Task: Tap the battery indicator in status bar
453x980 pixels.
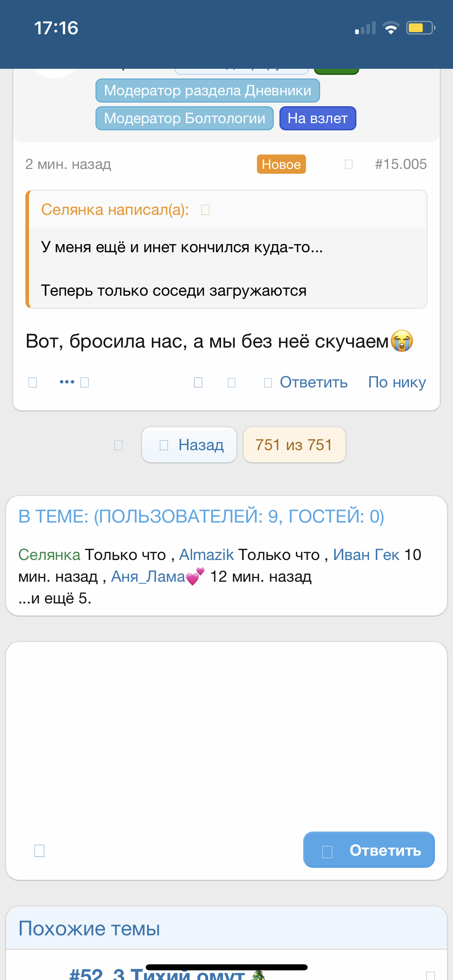Action: pyautogui.click(x=420, y=28)
